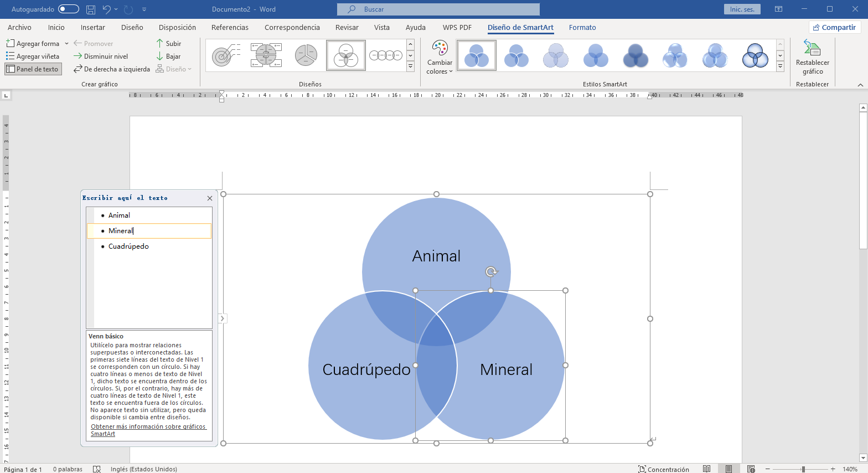Open the undo history dropdown arrow
The image size is (868, 473).
click(x=116, y=9)
